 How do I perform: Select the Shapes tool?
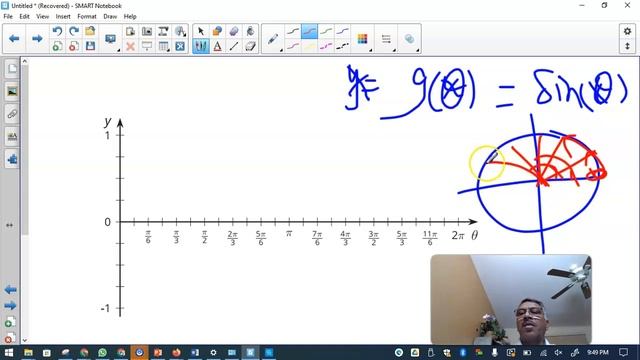coord(217,31)
